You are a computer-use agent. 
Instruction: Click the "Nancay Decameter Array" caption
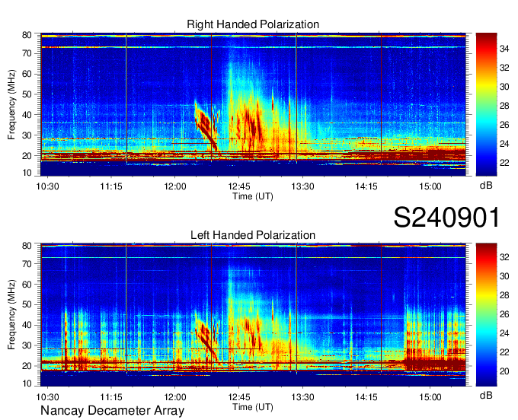click(x=112, y=410)
